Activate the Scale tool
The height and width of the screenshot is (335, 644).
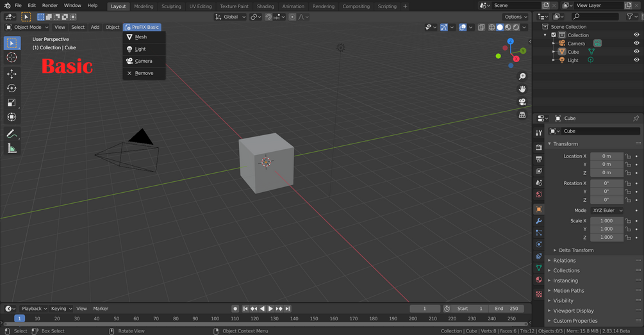[12, 102]
